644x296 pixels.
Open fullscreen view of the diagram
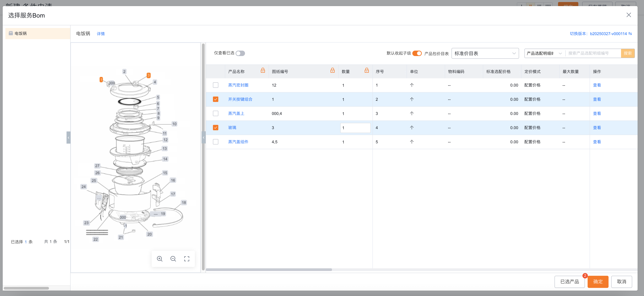tap(187, 259)
